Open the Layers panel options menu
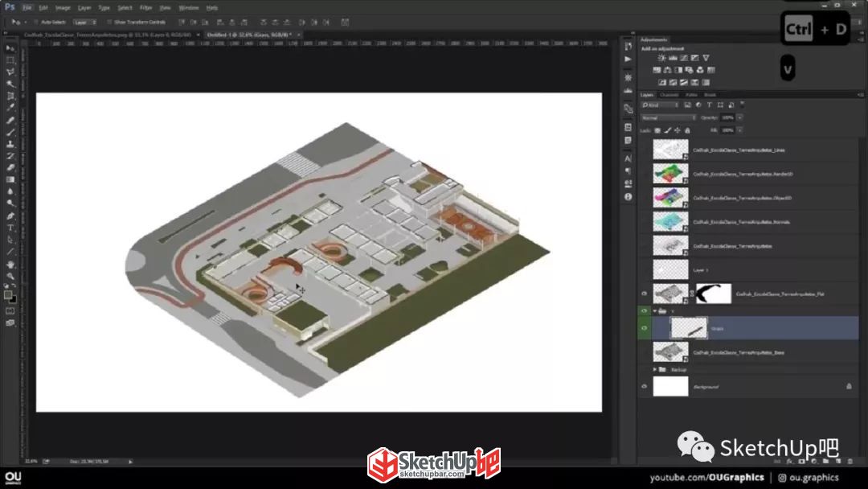Viewport: 868px width, 489px height. click(860, 95)
